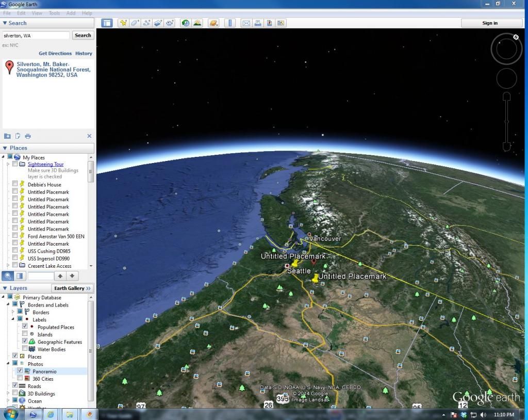The width and height of the screenshot is (528, 420).
Task: Click the volume tray icon
Action: (483, 415)
